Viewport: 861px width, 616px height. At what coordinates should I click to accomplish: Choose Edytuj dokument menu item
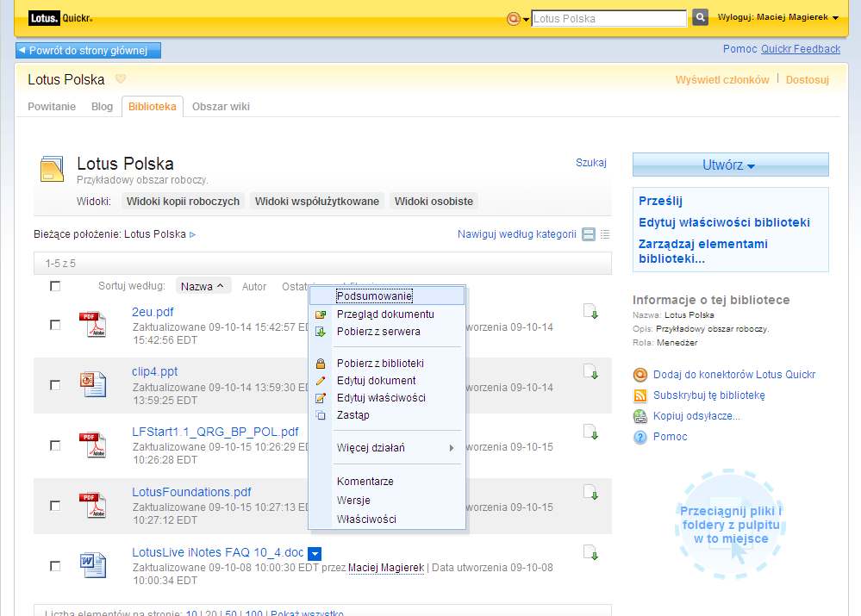387,381
